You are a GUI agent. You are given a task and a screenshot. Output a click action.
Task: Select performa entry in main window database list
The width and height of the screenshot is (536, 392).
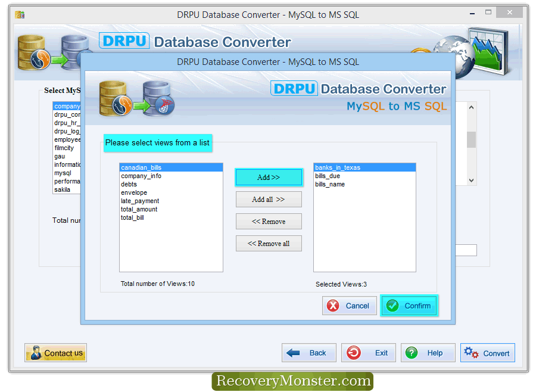tap(67, 181)
